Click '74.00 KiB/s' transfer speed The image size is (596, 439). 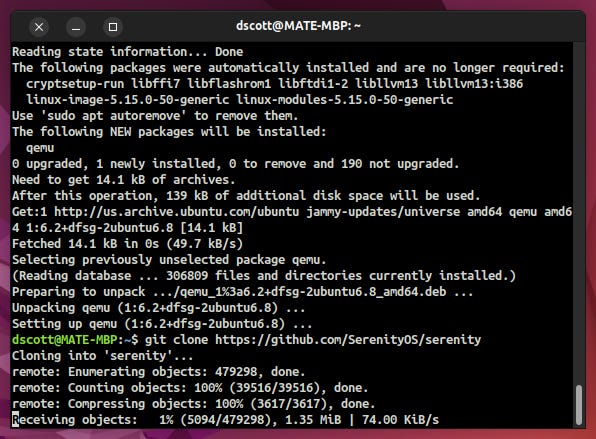pos(400,420)
